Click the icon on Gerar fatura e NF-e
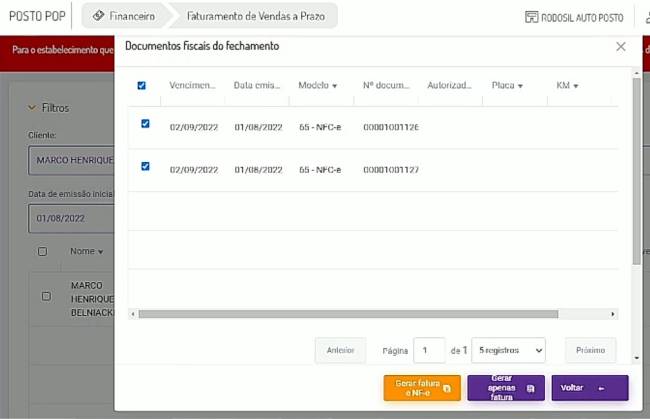 (x=447, y=388)
